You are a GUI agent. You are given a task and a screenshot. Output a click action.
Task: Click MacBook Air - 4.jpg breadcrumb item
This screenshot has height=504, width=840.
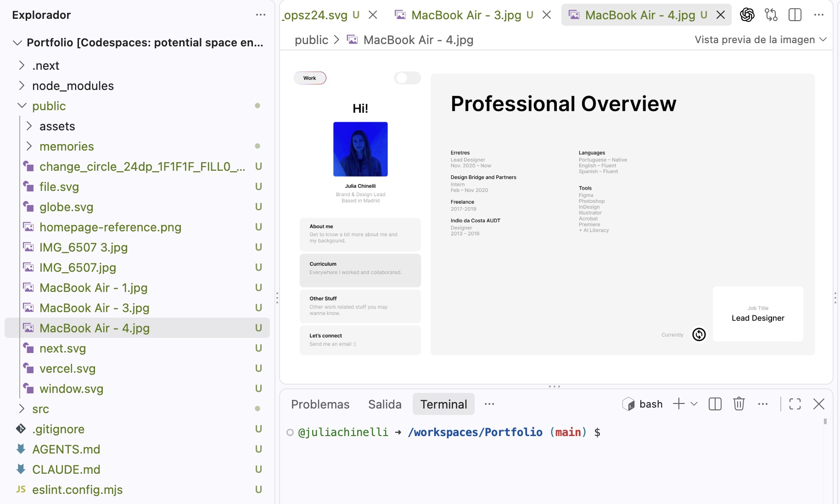tap(410, 40)
